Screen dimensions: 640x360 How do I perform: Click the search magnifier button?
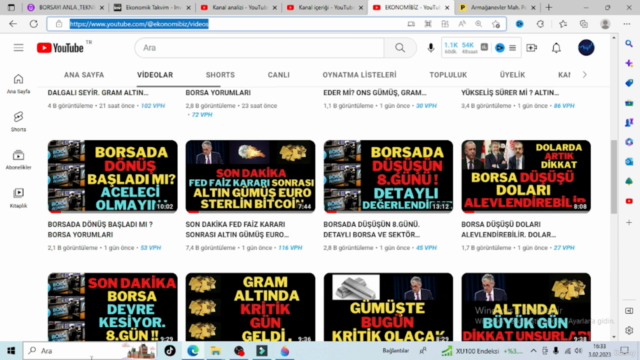400,48
